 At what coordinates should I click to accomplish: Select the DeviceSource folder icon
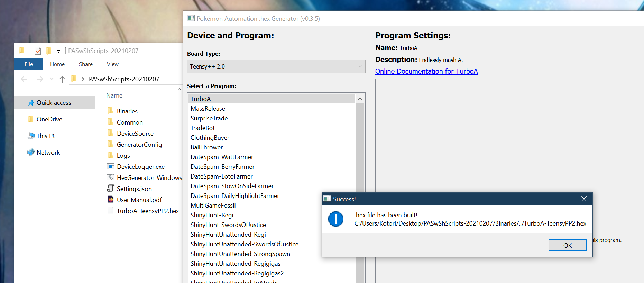tap(111, 133)
